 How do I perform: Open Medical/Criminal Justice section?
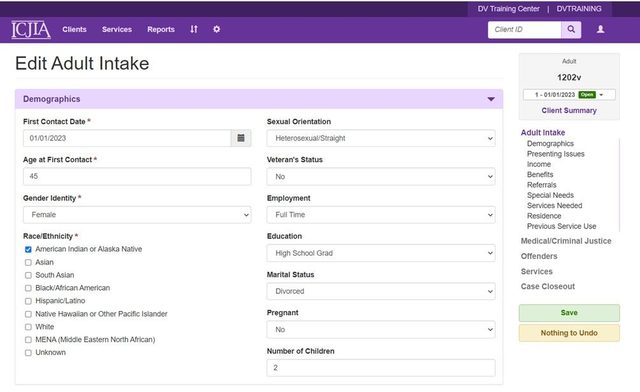pyautogui.click(x=566, y=241)
